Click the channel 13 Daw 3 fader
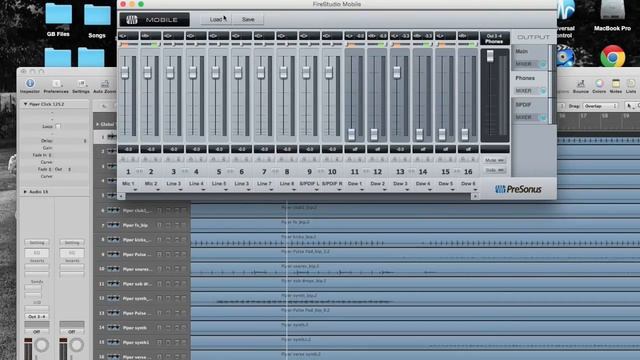640x360 pixels. 397,72
